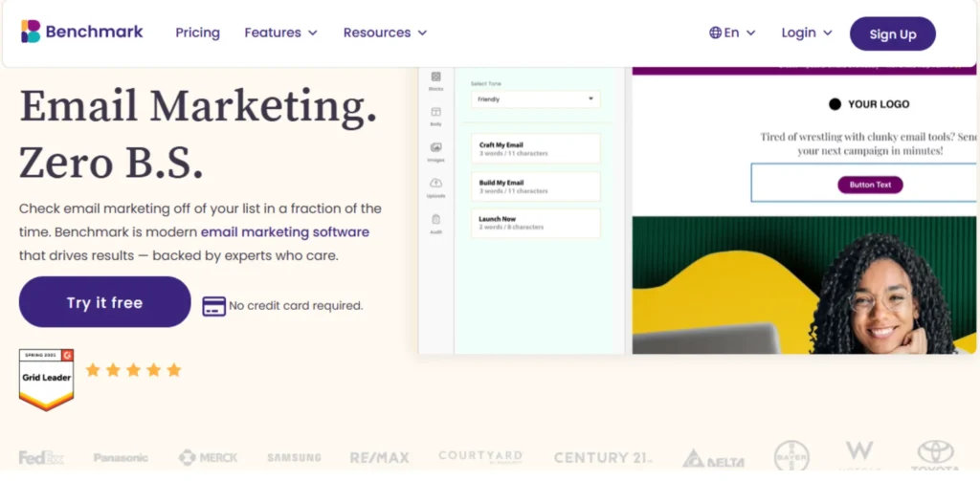Click the YOUR LOGO placeholder
The width and height of the screenshot is (980, 481).
[x=869, y=104]
